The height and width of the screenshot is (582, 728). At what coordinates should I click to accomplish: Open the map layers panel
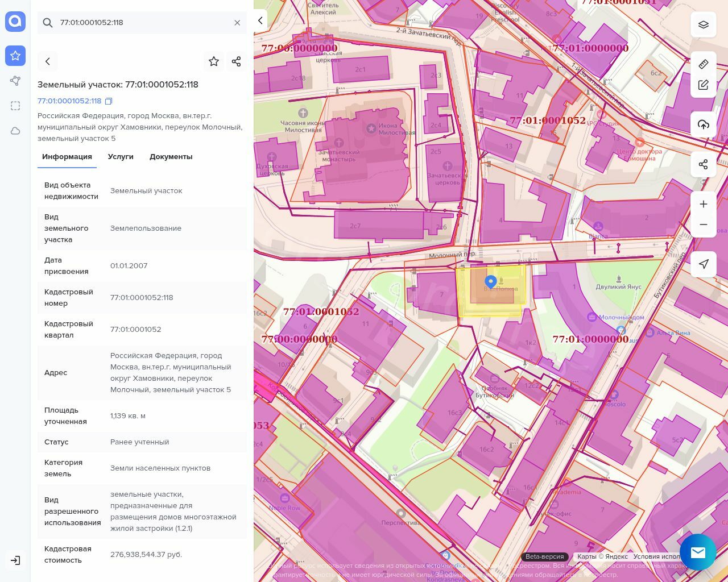704,25
